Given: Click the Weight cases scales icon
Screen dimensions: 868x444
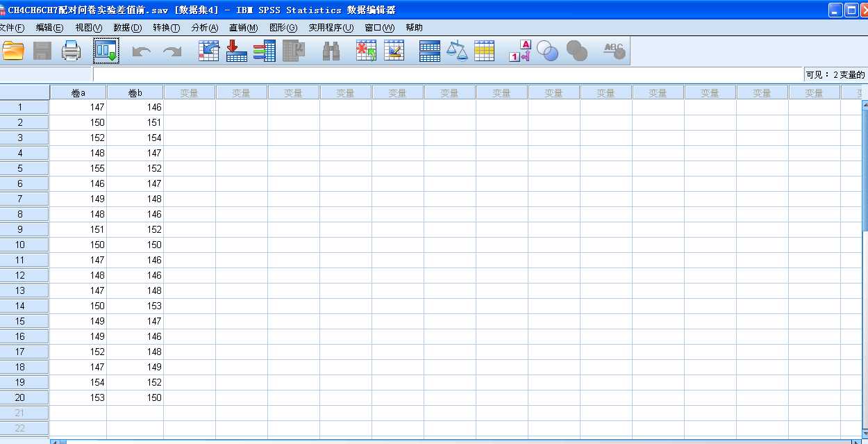Looking at the screenshot, I should click(x=457, y=51).
